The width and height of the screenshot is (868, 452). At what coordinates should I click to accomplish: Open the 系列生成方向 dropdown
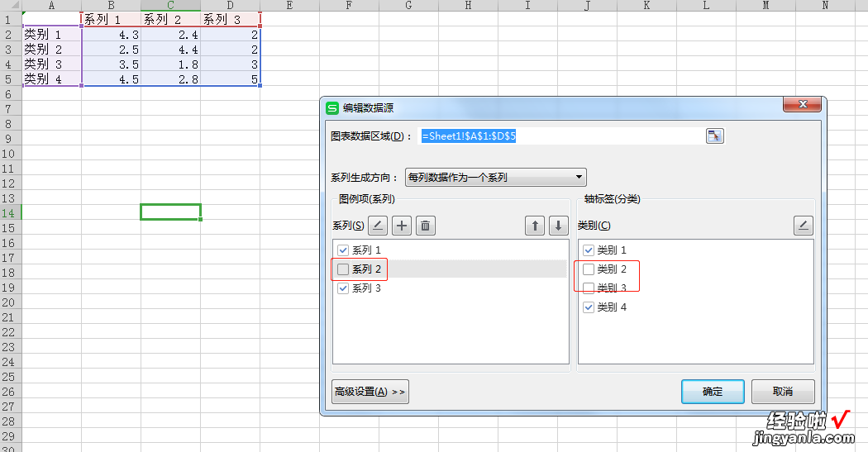point(495,177)
